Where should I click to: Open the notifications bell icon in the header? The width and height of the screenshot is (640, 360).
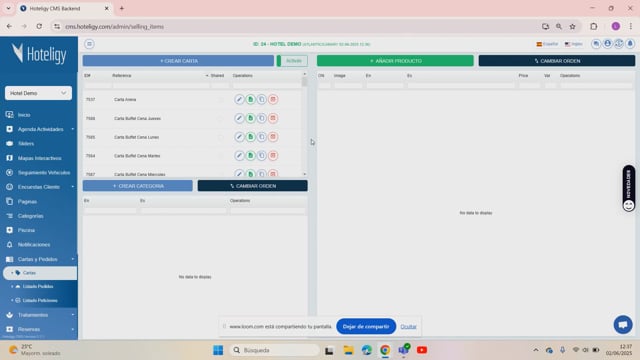[630, 44]
